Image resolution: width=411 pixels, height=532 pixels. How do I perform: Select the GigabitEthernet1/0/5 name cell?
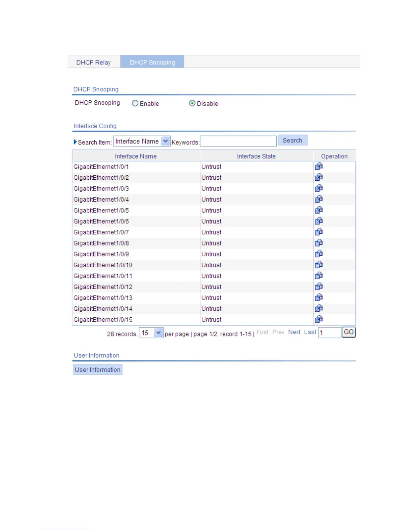(x=136, y=211)
